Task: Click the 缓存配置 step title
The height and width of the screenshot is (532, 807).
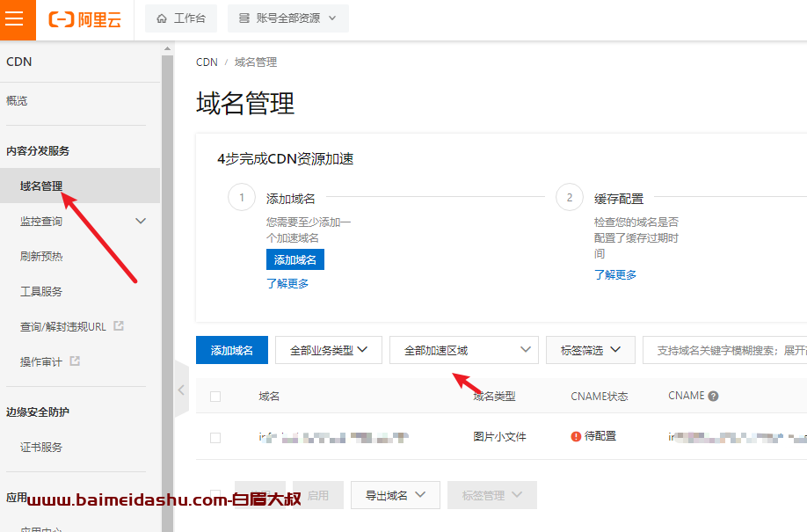Action: click(x=619, y=198)
